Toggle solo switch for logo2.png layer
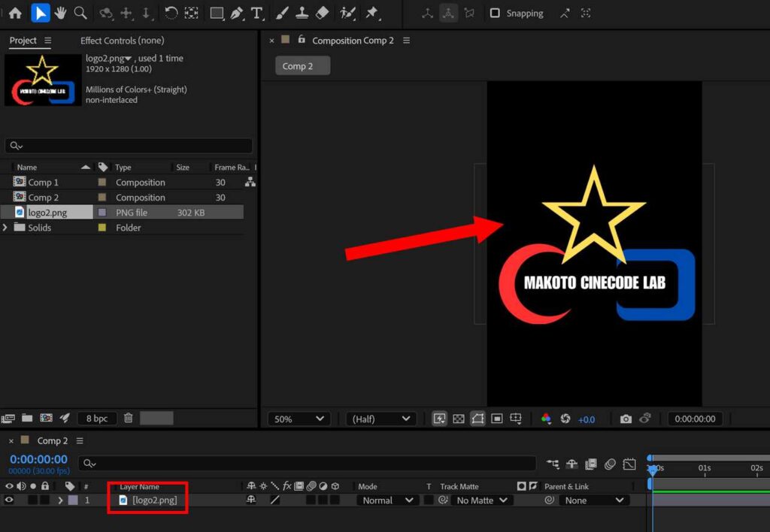Image resolution: width=770 pixels, height=532 pixels. coord(33,500)
